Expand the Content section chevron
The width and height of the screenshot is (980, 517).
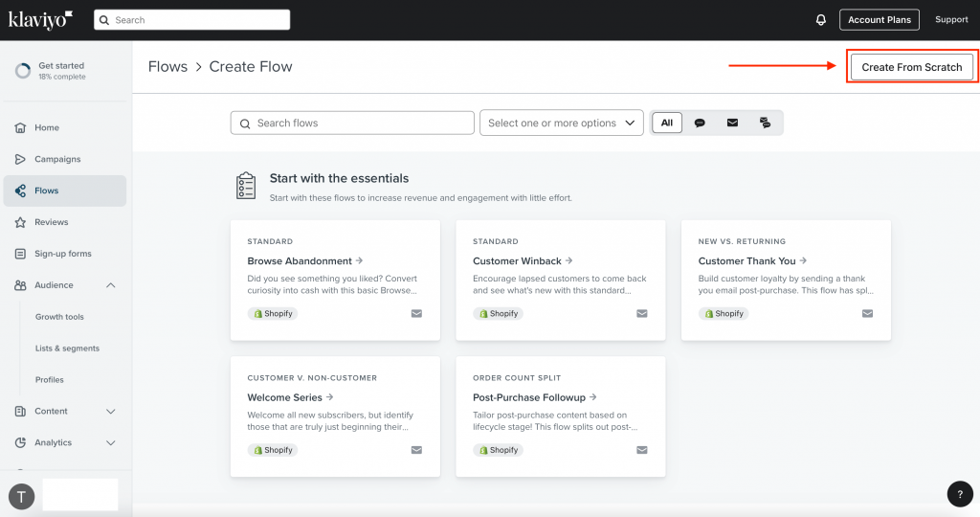tap(111, 412)
